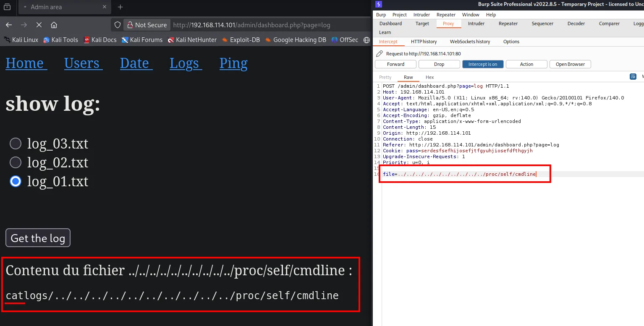The image size is (644, 326).
Task: Switch to the HTTP history sub-tab
Action: pos(424,42)
